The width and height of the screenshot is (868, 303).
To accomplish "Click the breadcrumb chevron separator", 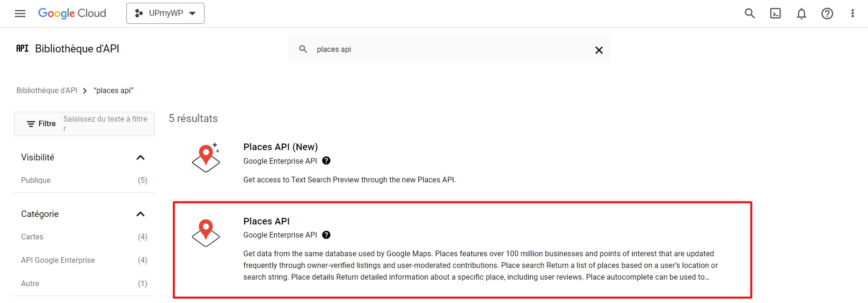I will pyautogui.click(x=85, y=91).
